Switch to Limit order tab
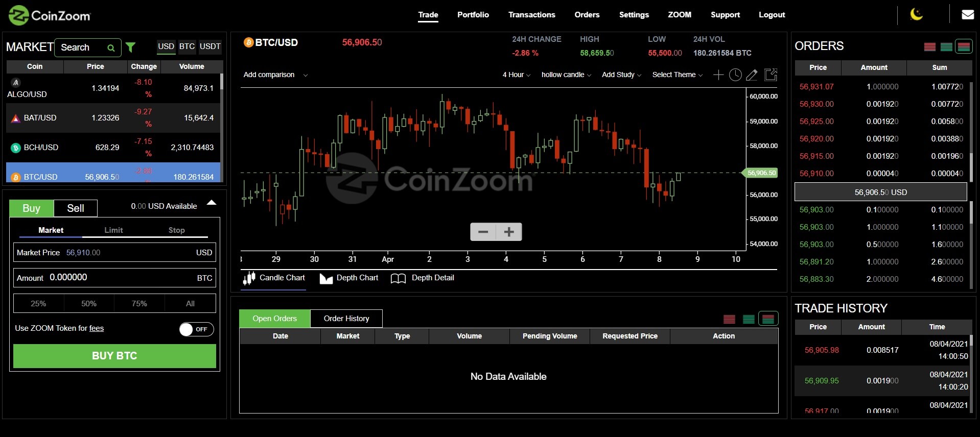980x437 pixels. pyautogui.click(x=113, y=230)
